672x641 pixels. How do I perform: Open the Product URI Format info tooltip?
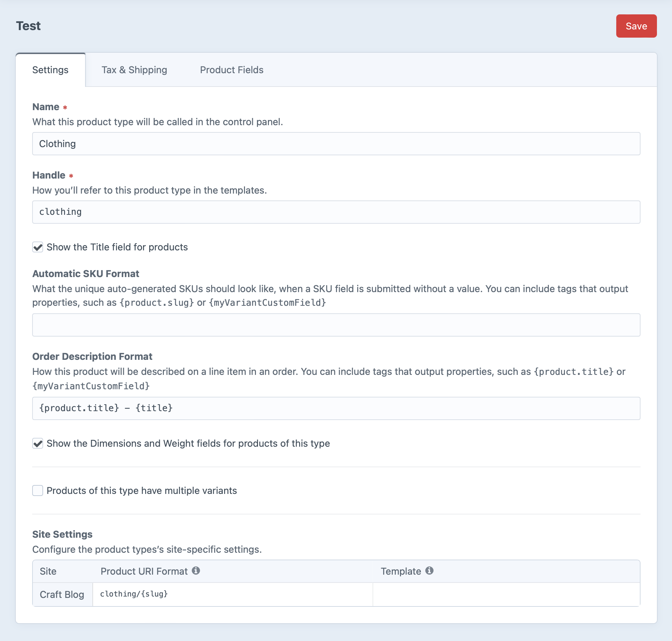pos(196,571)
